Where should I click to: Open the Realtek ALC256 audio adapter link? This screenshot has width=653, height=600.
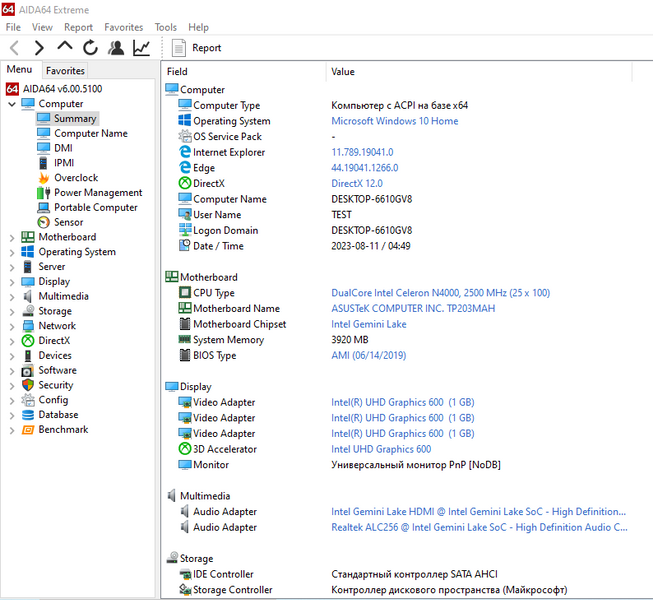click(479, 528)
